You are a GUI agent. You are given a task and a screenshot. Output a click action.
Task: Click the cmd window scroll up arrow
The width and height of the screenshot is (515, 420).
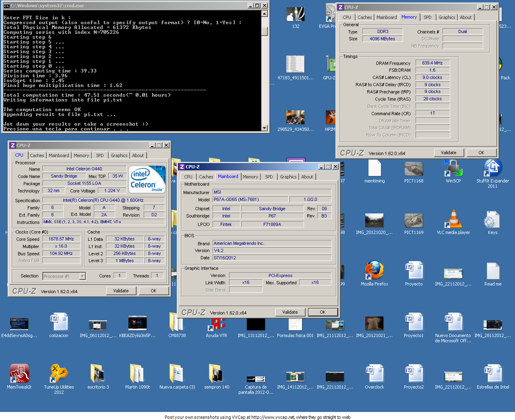pyautogui.click(x=265, y=14)
